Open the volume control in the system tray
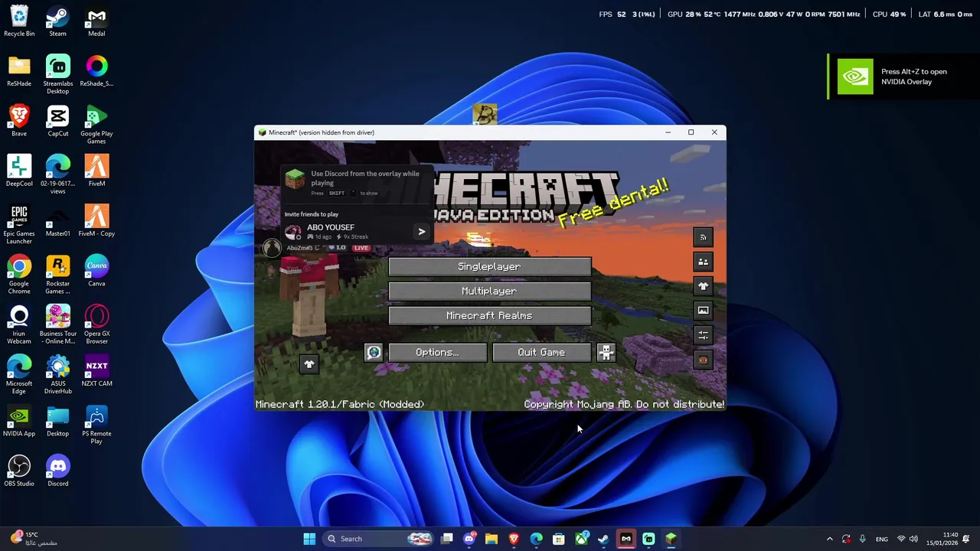This screenshot has width=980, height=551. click(x=913, y=539)
